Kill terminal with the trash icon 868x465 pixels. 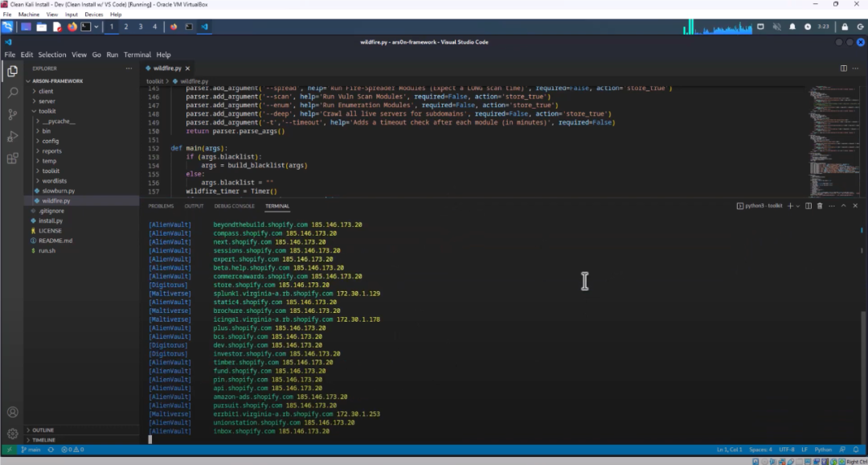pyautogui.click(x=820, y=206)
